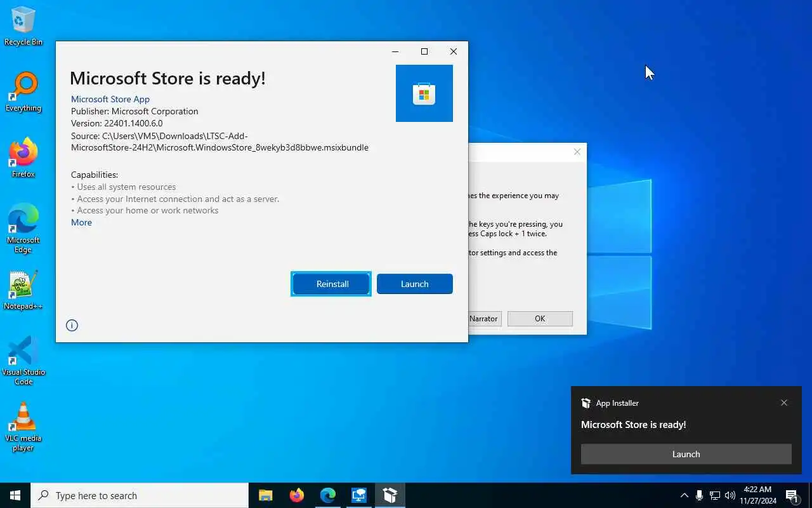Show hidden system tray icons

tap(684, 495)
